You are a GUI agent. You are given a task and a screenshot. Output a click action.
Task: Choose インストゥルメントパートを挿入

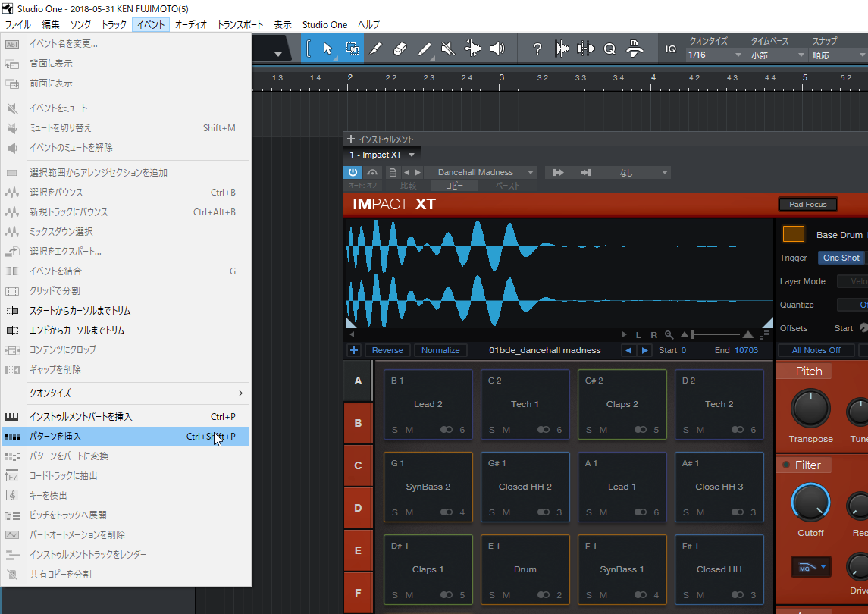[x=126, y=416]
